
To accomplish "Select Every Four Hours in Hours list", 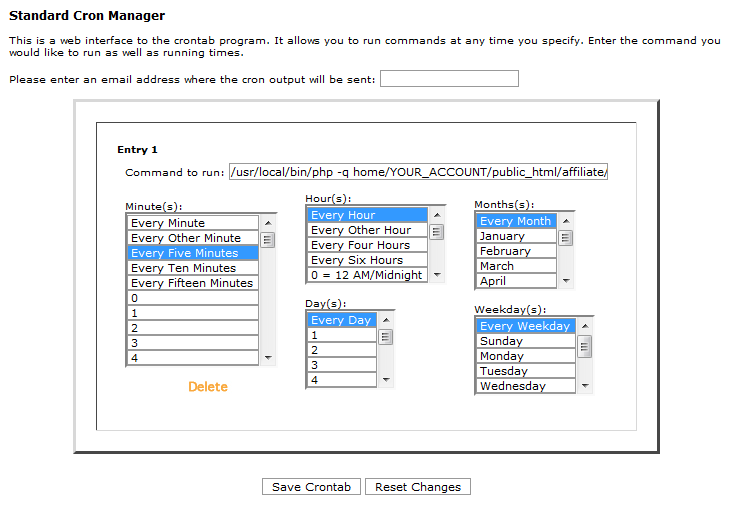I will pos(366,245).
